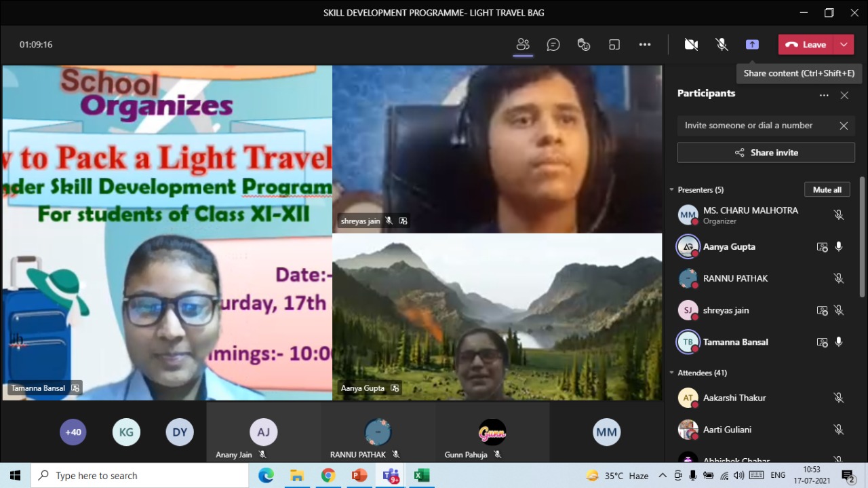Click the Share invite button
This screenshot has width=868, height=488.
[766, 153]
